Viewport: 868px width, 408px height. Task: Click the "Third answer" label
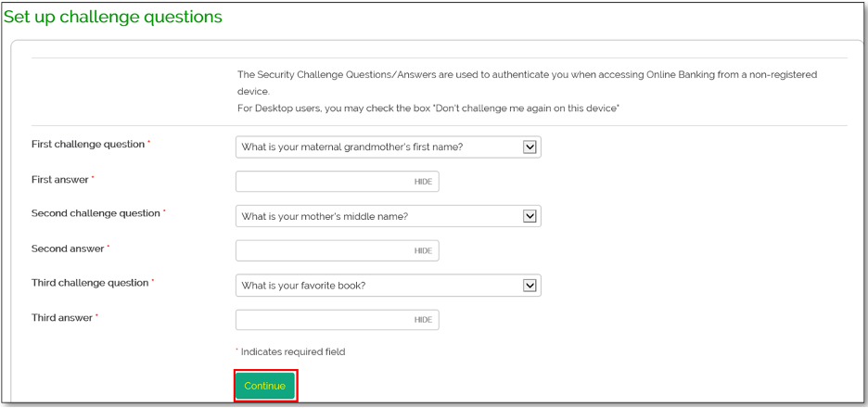pyautogui.click(x=62, y=318)
